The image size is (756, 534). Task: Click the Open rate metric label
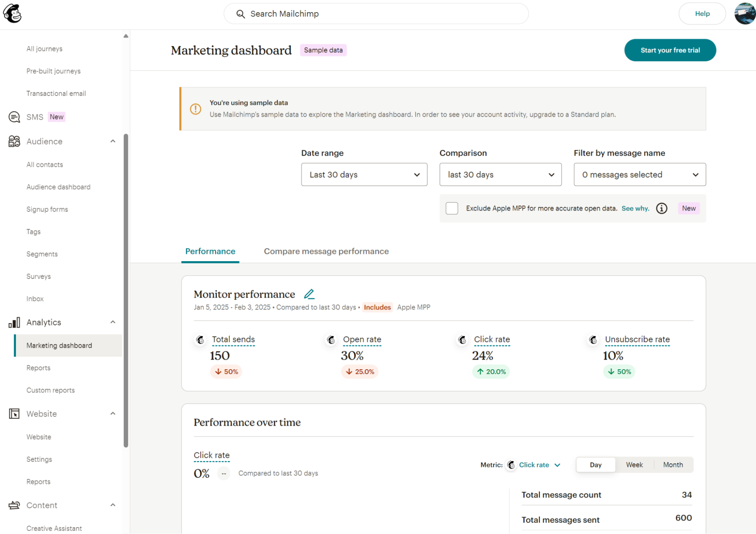362,339
